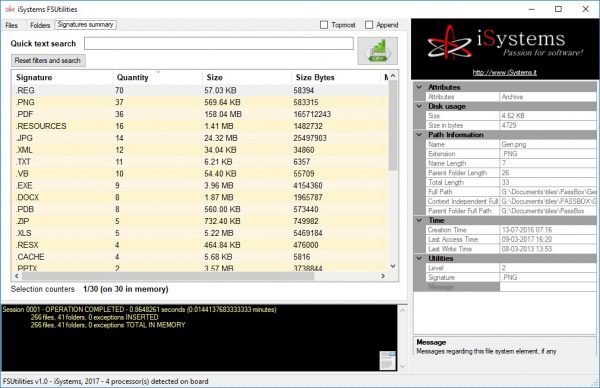The width and height of the screenshot is (600, 388).
Task: Click the iSystems FSUtilities title bar app icon
Action: click(10, 9)
